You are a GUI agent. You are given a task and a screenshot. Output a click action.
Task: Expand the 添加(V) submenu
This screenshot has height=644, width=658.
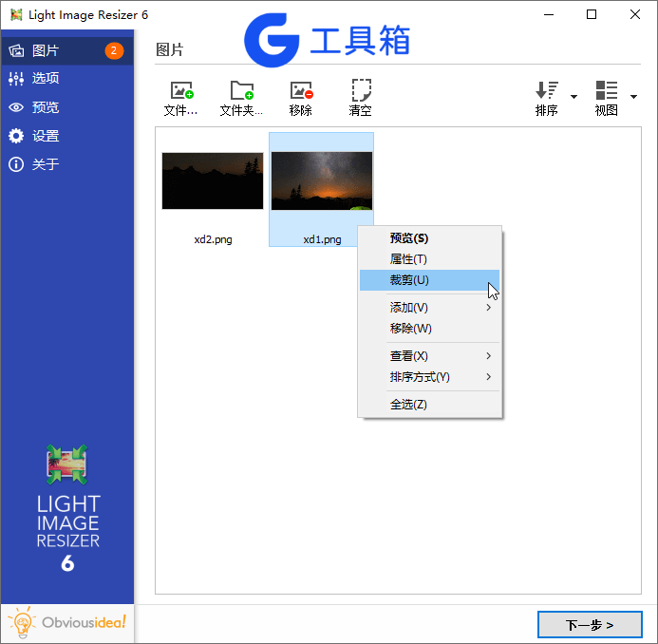pos(430,308)
